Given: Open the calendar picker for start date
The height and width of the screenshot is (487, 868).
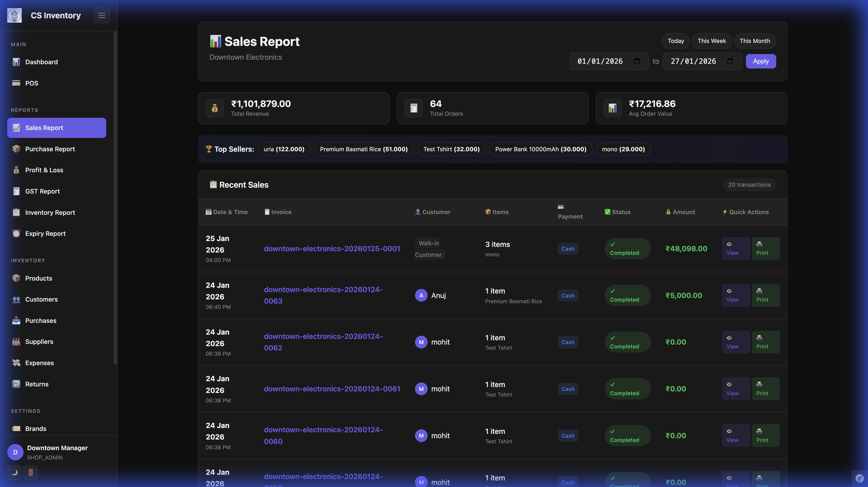Looking at the screenshot, I should click(x=637, y=61).
